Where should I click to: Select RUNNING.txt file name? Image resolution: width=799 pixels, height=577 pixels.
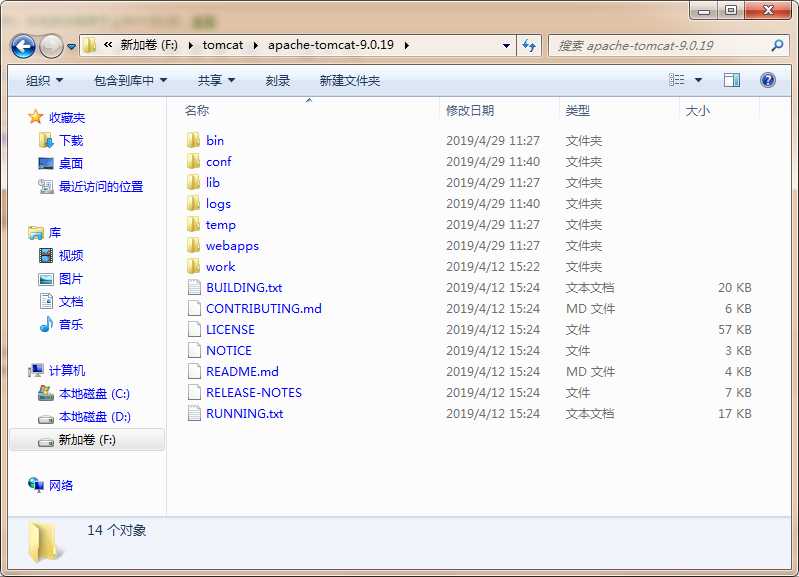coord(245,413)
